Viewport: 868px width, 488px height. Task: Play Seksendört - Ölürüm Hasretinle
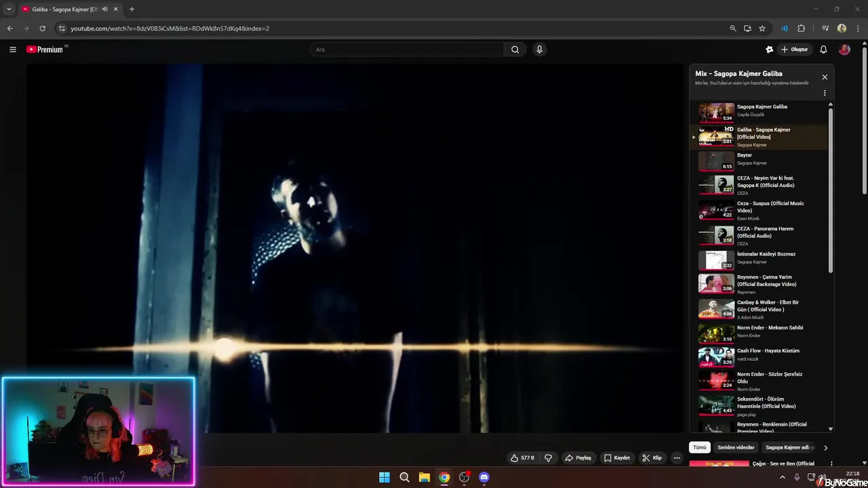click(x=759, y=406)
